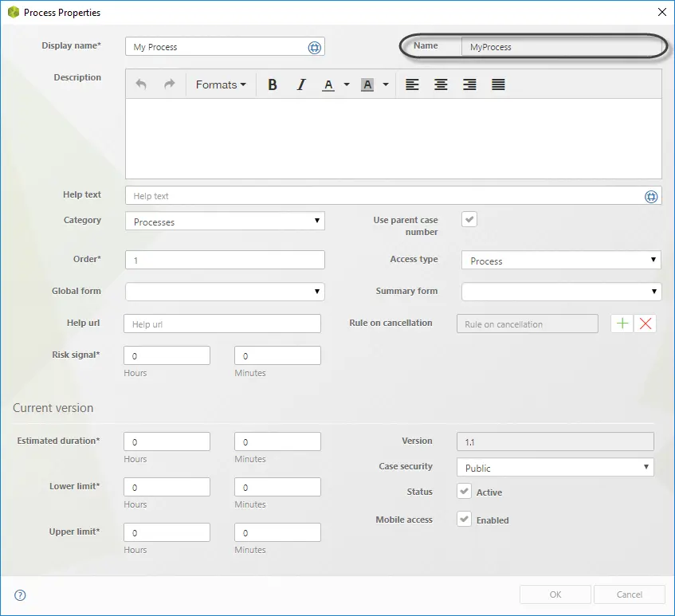Click the Risk signal Hours field
675x616 pixels.
[x=167, y=355]
